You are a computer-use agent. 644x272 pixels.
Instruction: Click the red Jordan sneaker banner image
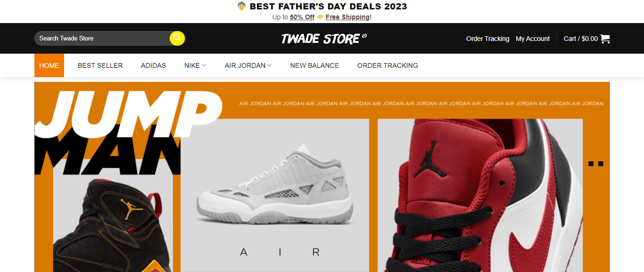pos(480,195)
